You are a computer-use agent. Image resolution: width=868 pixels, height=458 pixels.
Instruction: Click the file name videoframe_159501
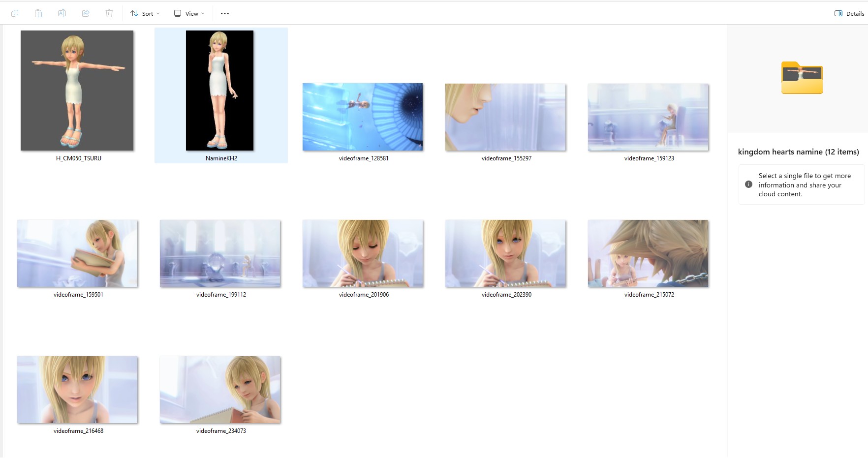click(x=78, y=295)
